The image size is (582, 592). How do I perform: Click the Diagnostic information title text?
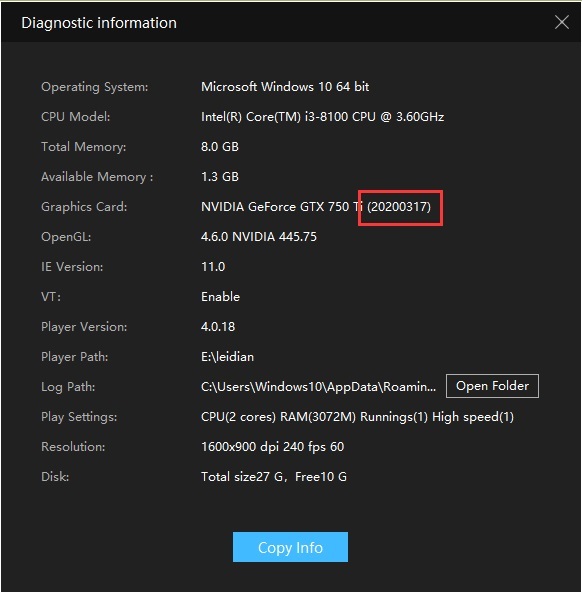[99, 23]
